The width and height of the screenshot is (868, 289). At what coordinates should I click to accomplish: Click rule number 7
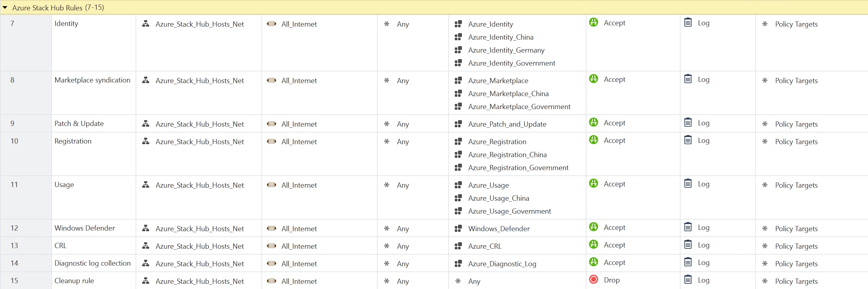12,24
